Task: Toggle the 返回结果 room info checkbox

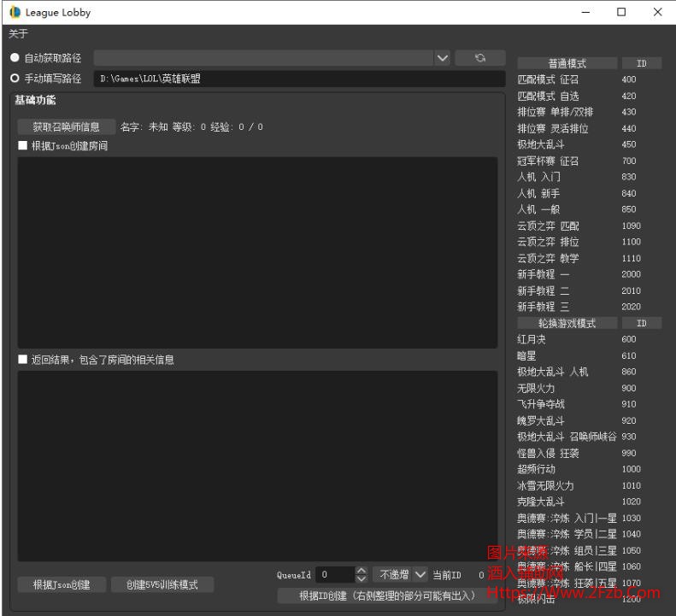Action: tap(23, 360)
